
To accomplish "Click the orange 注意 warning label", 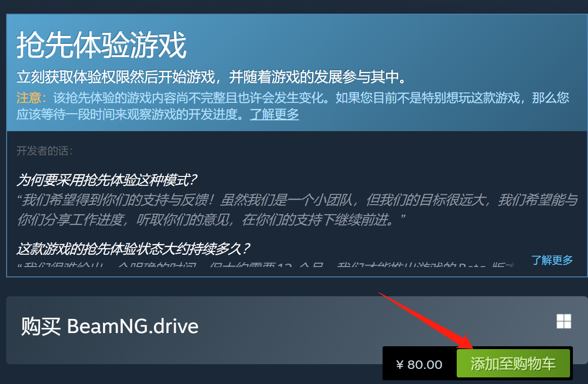I will click(32, 98).
